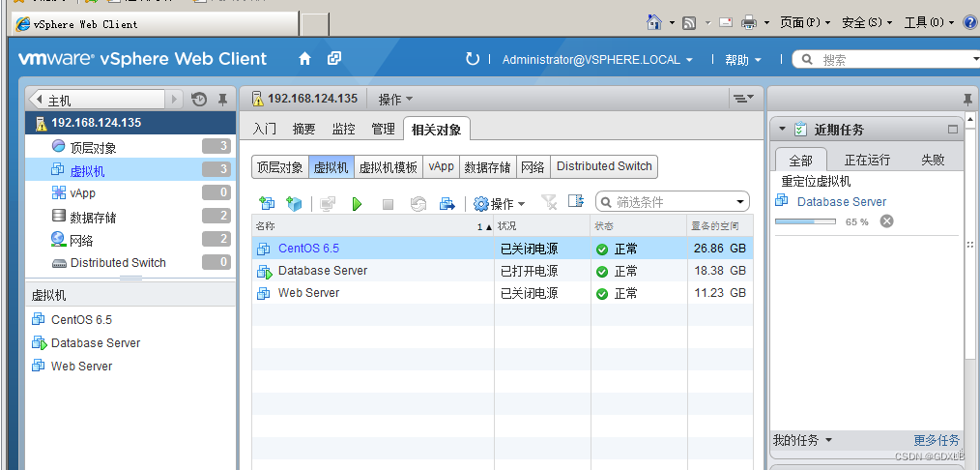Pin the left navigator panel

point(222,100)
